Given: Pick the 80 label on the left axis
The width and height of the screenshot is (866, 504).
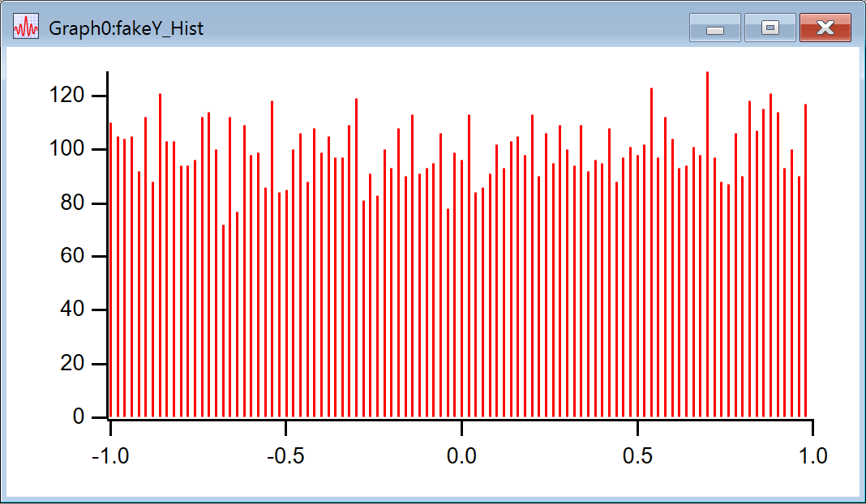Looking at the screenshot, I should [x=73, y=203].
